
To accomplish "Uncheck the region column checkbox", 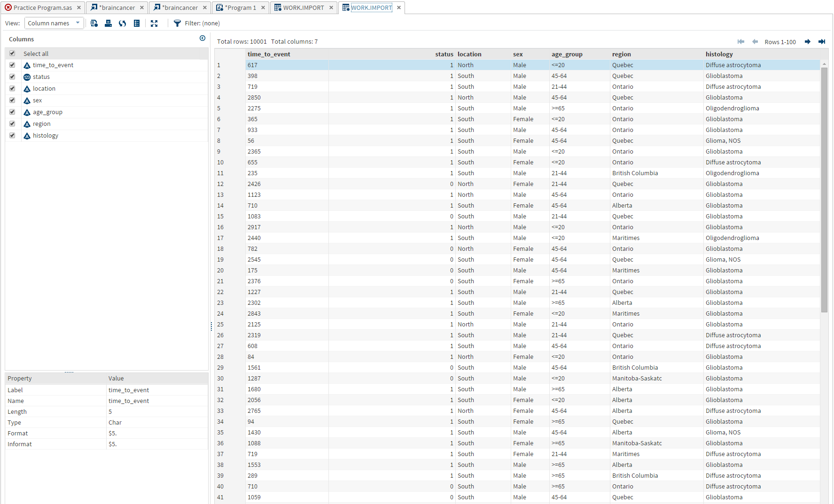I will coord(12,124).
